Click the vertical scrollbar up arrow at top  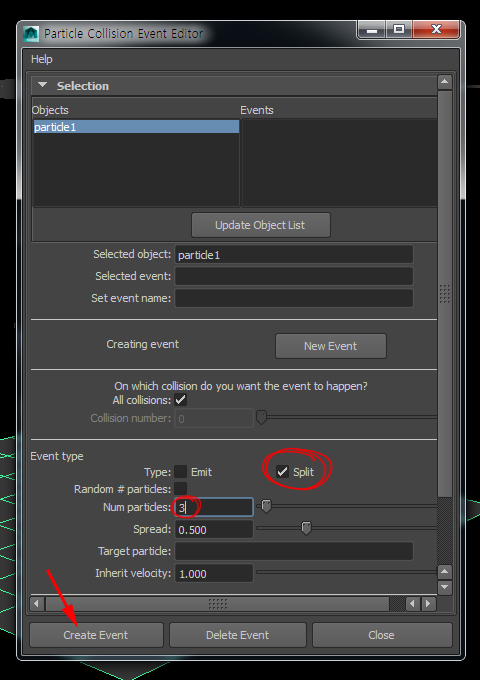[445, 82]
